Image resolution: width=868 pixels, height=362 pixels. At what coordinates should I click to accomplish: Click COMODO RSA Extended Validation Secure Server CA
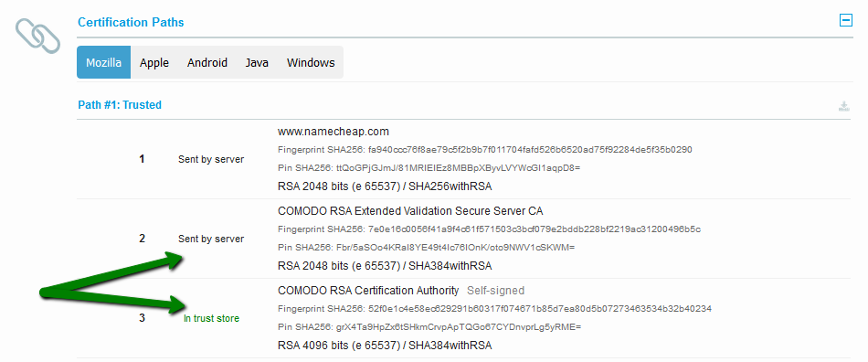pyautogui.click(x=410, y=211)
